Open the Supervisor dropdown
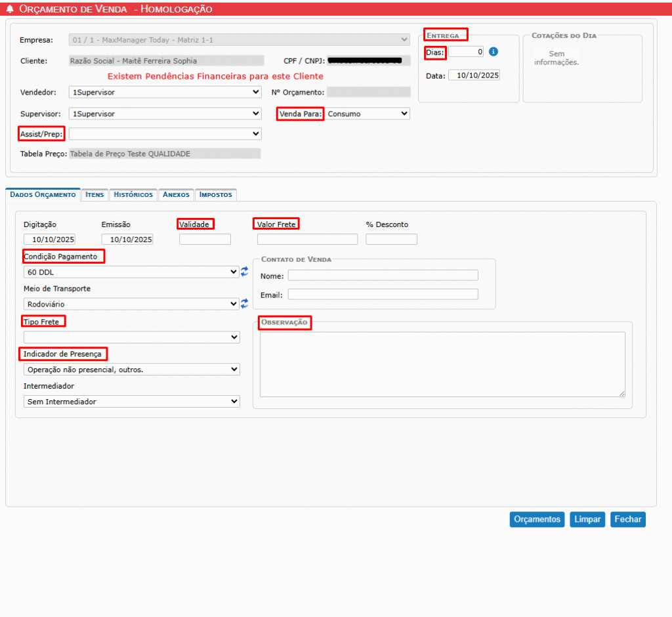The width and height of the screenshot is (672, 617). point(165,114)
